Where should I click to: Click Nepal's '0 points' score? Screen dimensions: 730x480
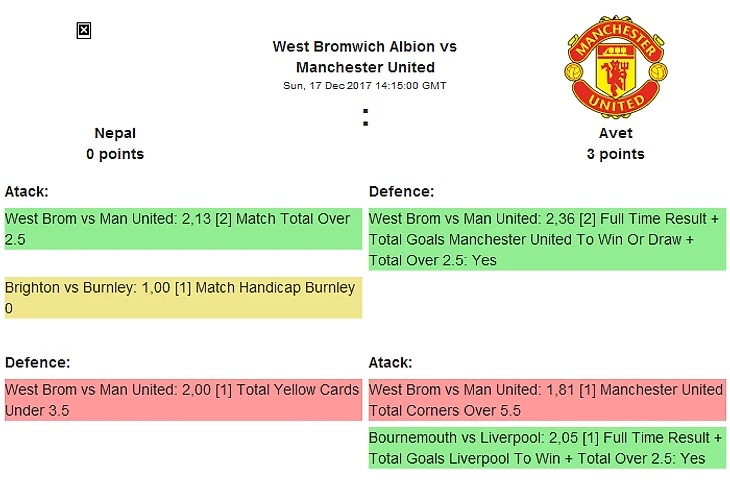[x=115, y=154]
